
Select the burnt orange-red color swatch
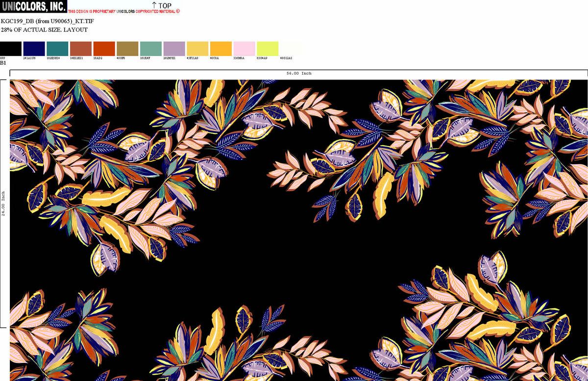(x=104, y=49)
